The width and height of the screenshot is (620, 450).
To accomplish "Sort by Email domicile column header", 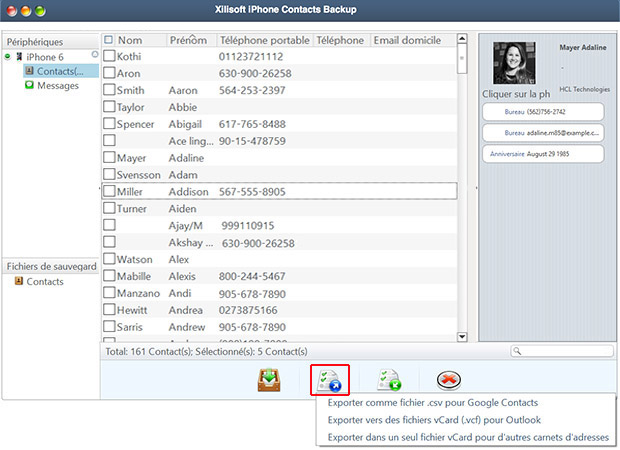I will 407,40.
